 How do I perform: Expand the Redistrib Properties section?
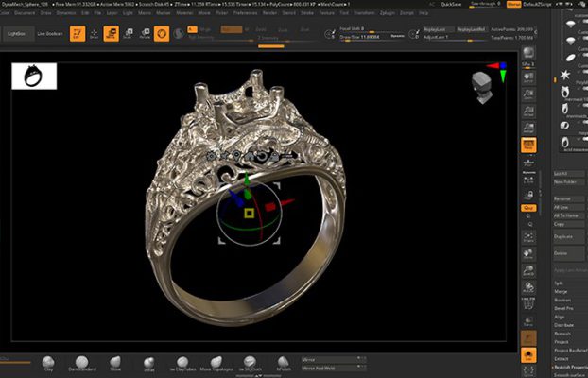click(569, 367)
